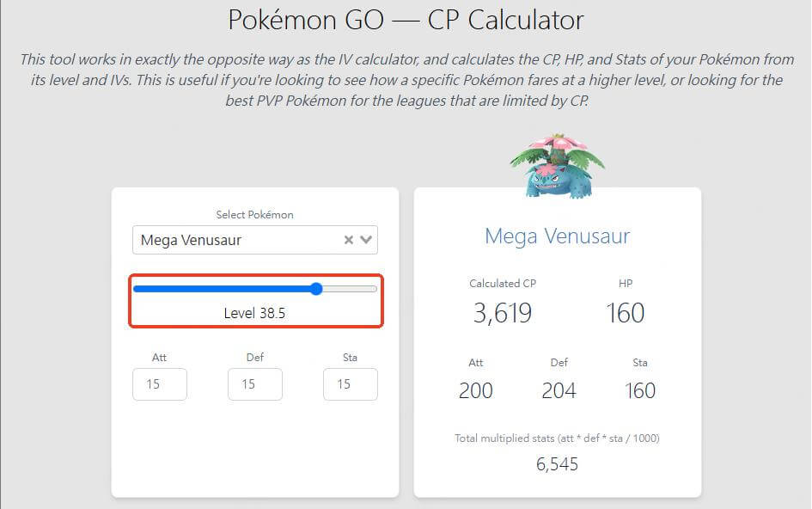Screen dimensions: 812x509
Task: Click the calculated Def stat 204
Action: [x=559, y=390]
